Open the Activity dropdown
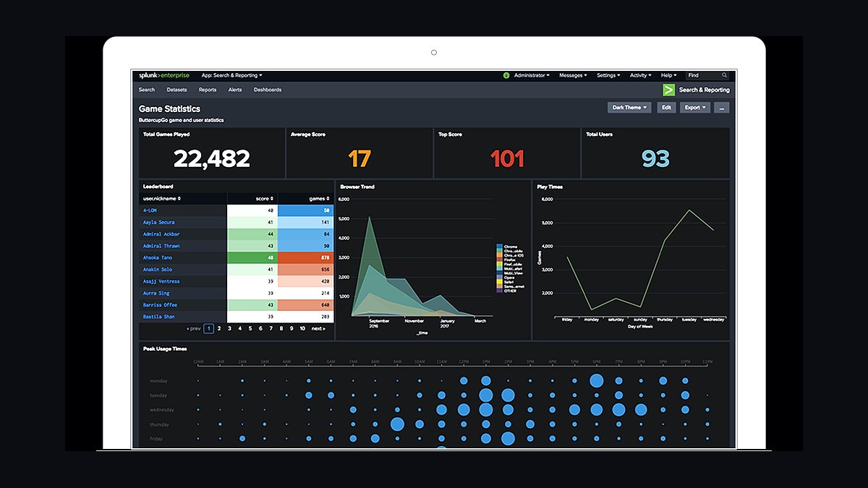Viewport: 868px width, 488px height. (640, 75)
